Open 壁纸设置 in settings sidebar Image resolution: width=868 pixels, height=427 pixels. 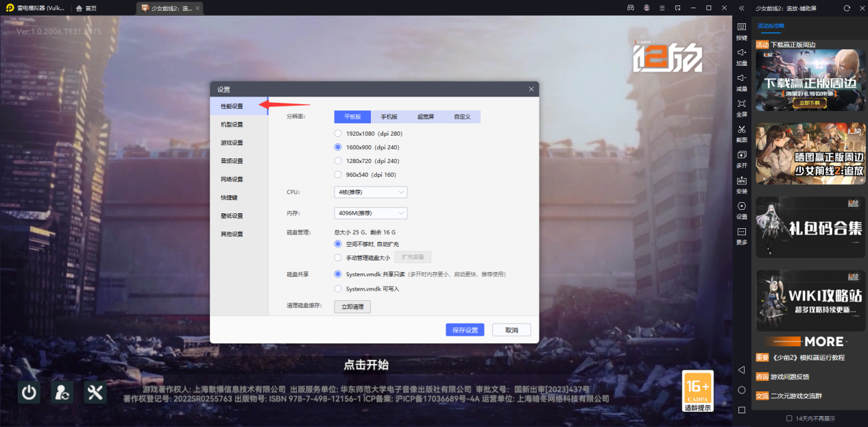(x=239, y=216)
